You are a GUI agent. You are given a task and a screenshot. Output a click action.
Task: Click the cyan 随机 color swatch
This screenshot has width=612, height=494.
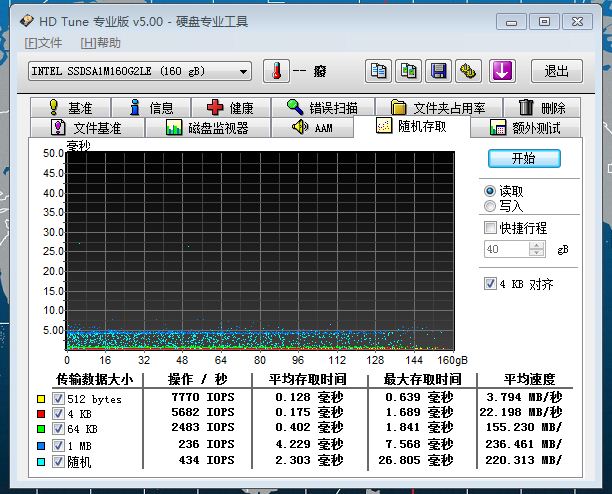(x=41, y=462)
